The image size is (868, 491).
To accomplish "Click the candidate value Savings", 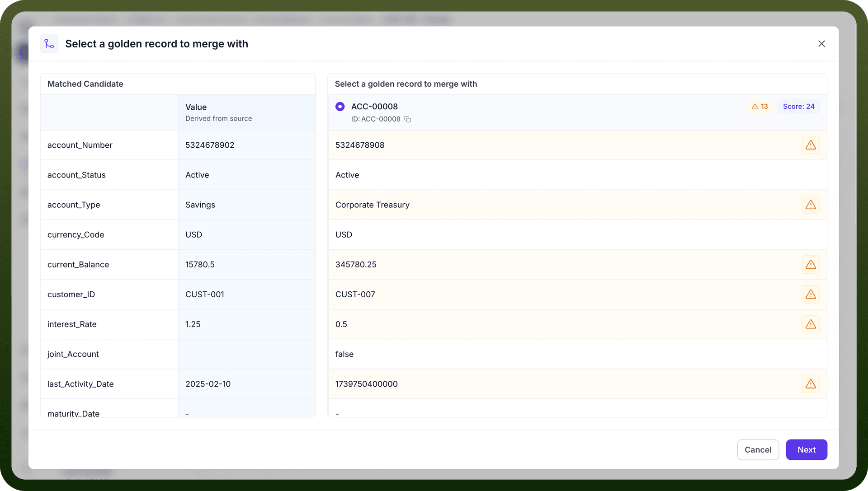I will [x=200, y=205].
